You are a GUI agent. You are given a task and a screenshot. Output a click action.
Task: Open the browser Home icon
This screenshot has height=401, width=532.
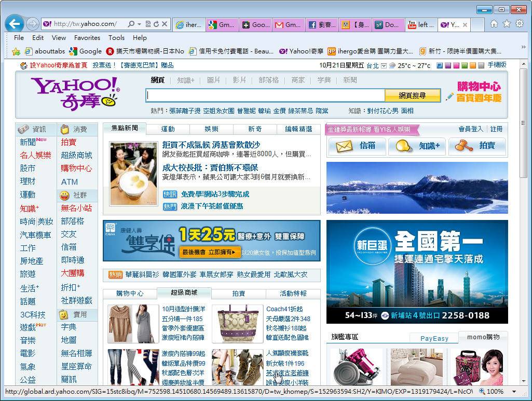tap(494, 24)
